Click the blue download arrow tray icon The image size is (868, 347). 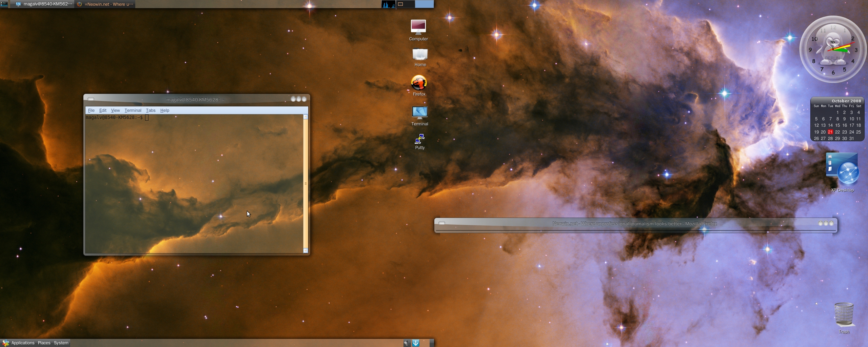416,343
